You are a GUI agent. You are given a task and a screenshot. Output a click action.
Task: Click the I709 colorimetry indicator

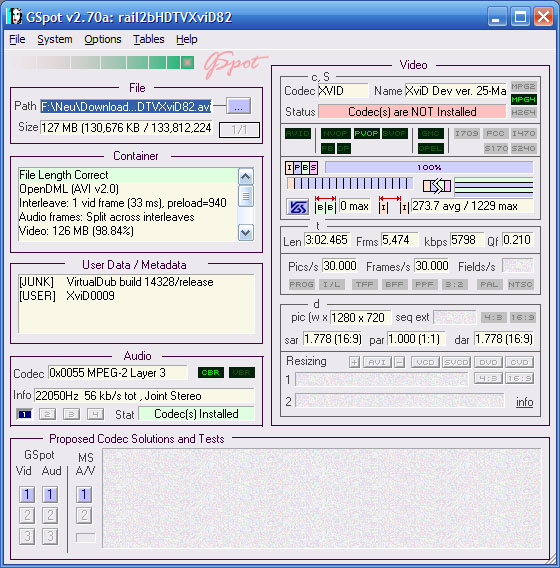pyautogui.click(x=467, y=133)
